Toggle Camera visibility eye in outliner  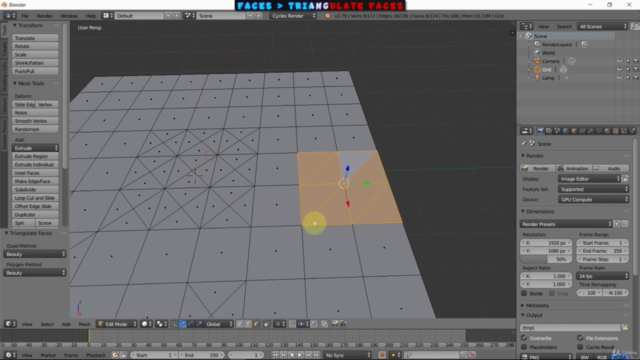click(619, 61)
